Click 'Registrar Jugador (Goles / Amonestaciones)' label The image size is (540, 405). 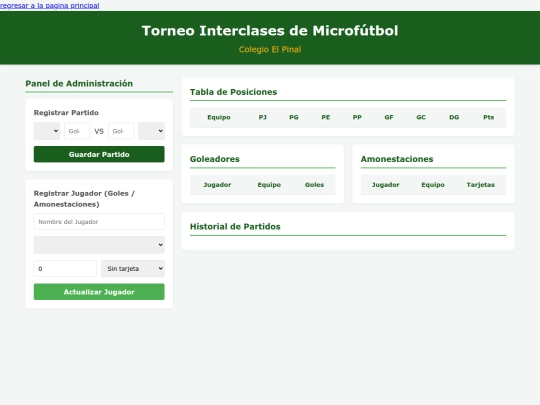click(84, 199)
